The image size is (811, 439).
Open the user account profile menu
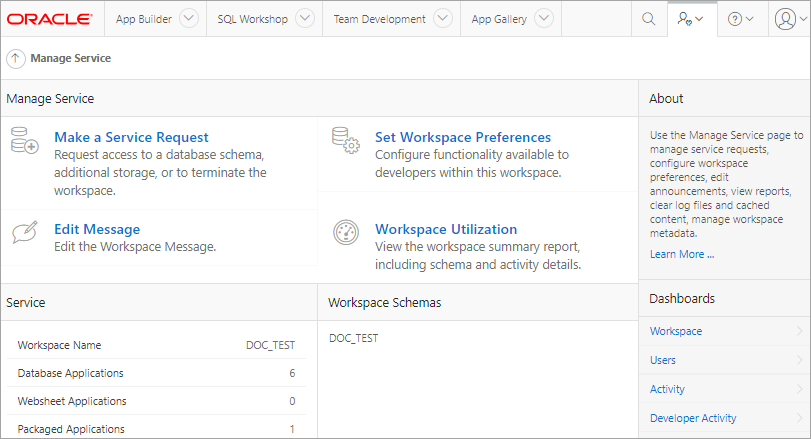[x=789, y=19]
